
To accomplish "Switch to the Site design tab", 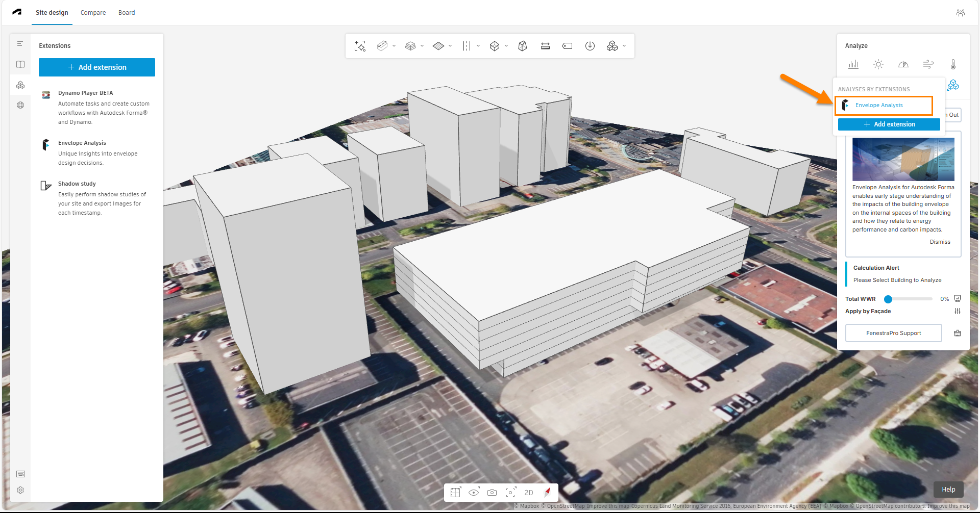I will [52, 13].
